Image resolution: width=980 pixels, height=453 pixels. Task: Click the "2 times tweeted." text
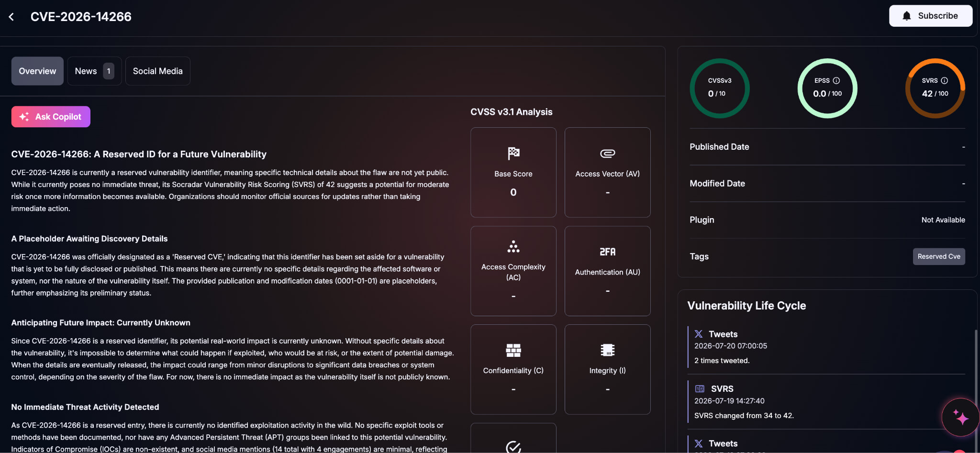(722, 361)
